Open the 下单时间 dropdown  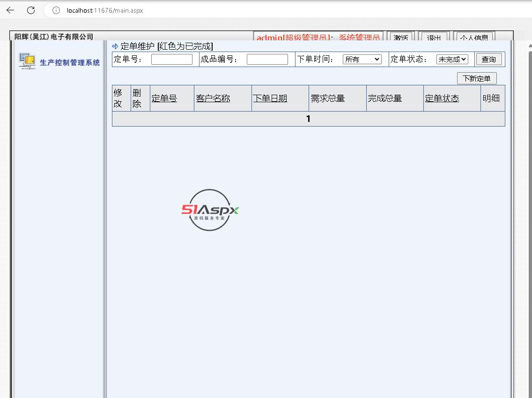tap(362, 59)
